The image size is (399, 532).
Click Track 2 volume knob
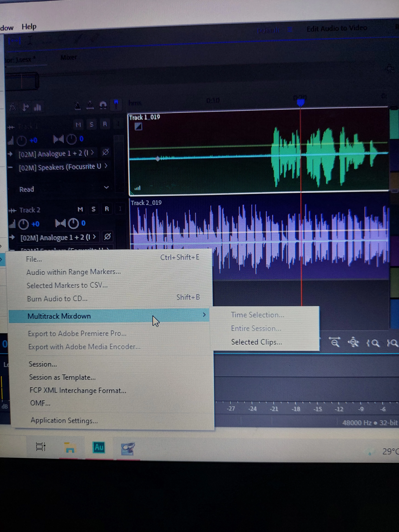pyautogui.click(x=24, y=224)
